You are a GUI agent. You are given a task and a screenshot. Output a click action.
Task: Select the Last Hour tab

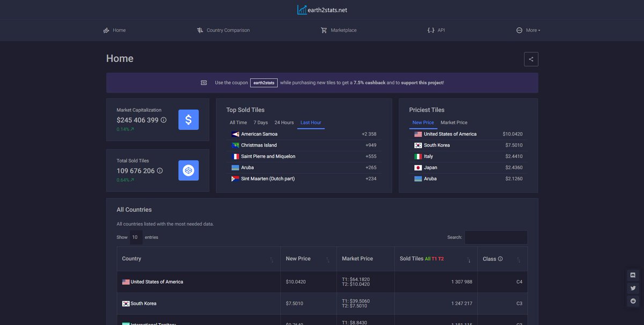[x=311, y=122]
